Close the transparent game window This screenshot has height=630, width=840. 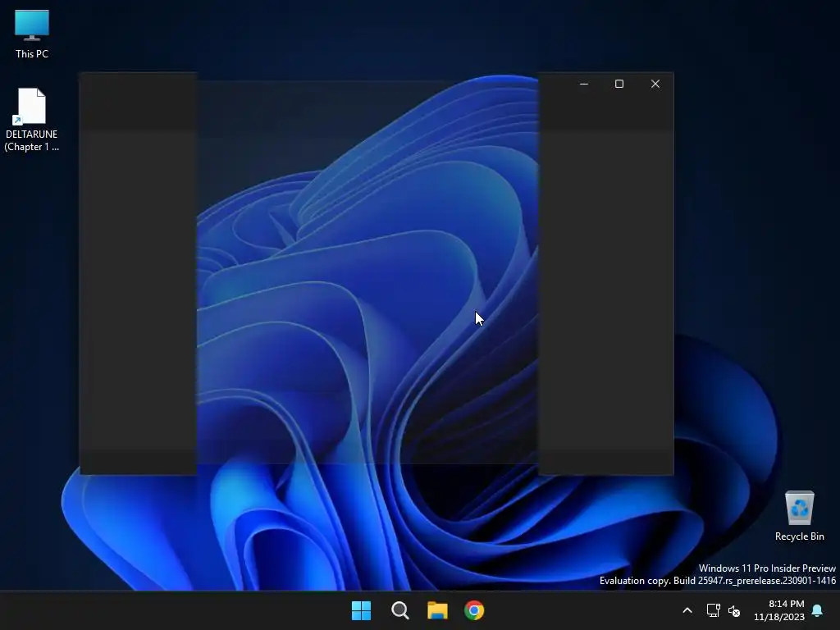pyautogui.click(x=655, y=84)
